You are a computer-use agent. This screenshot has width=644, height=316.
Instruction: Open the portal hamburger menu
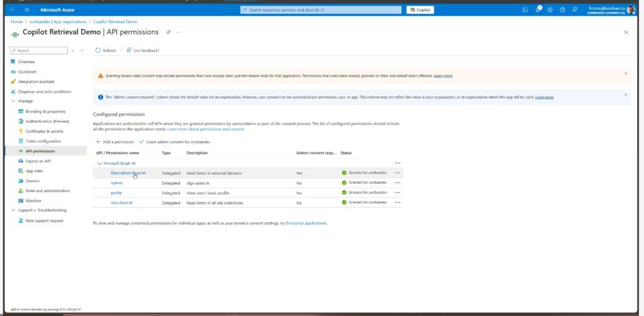pos(28,10)
